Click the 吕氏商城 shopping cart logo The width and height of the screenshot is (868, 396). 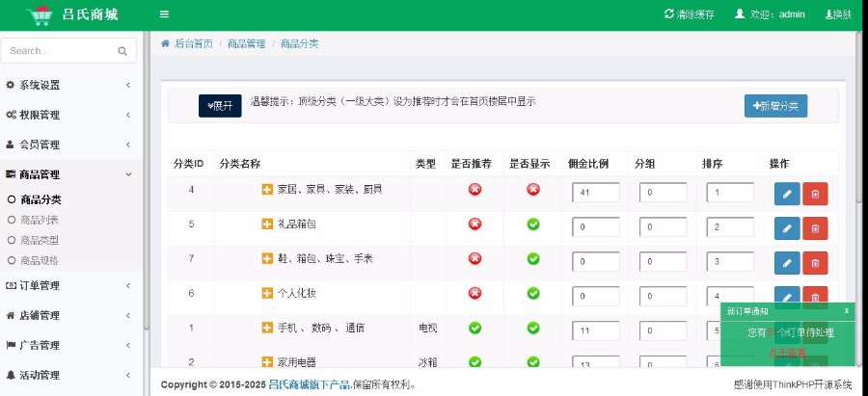coord(41,14)
